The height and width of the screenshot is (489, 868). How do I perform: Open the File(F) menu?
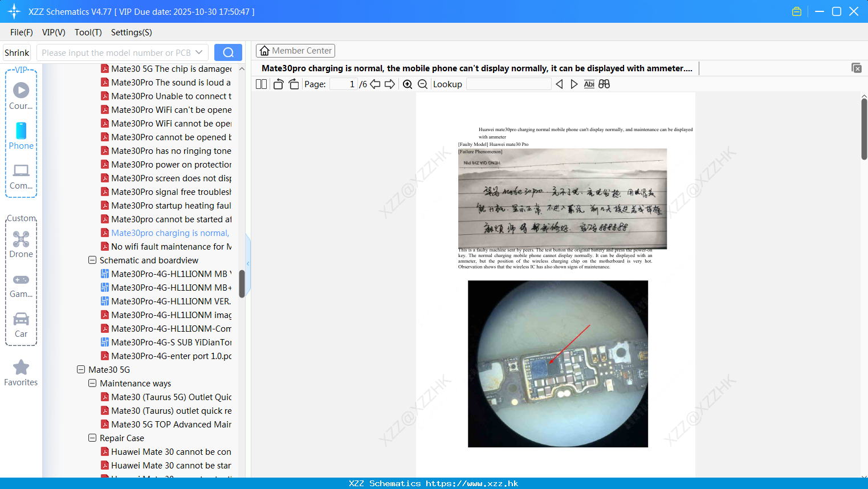(x=22, y=32)
